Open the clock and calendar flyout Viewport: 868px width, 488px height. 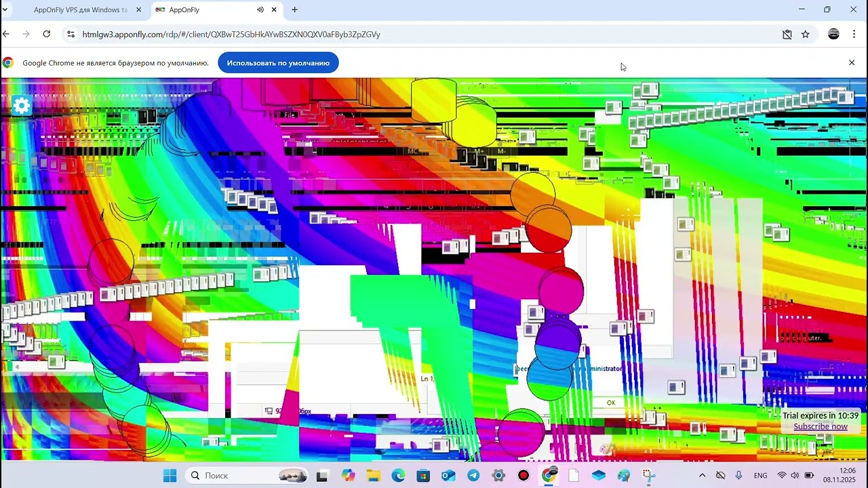pyautogui.click(x=840, y=475)
